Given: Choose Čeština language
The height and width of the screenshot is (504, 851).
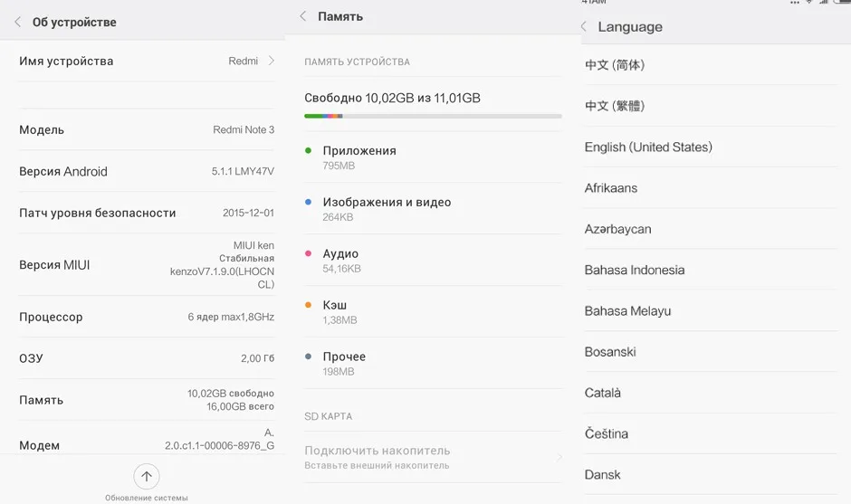Looking at the screenshot, I should click(x=711, y=433).
